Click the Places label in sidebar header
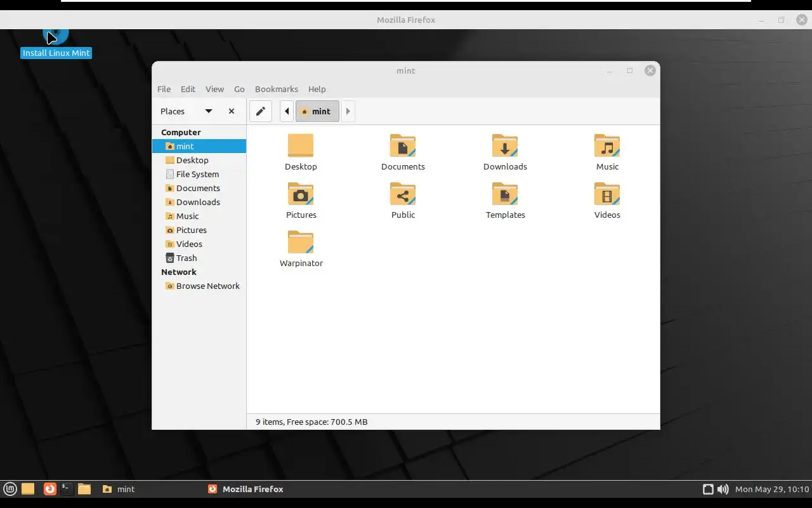812x508 pixels. pyautogui.click(x=173, y=111)
